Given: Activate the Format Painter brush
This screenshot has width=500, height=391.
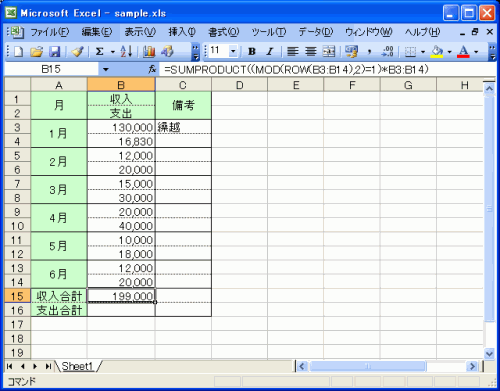Looking at the screenshot, I should (x=78, y=52).
